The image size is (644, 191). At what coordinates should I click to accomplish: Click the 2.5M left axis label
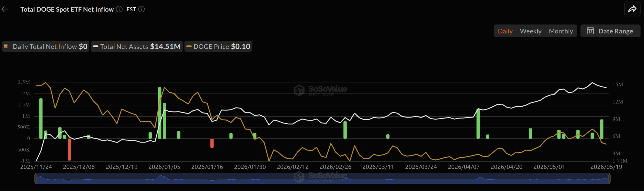tap(24, 83)
